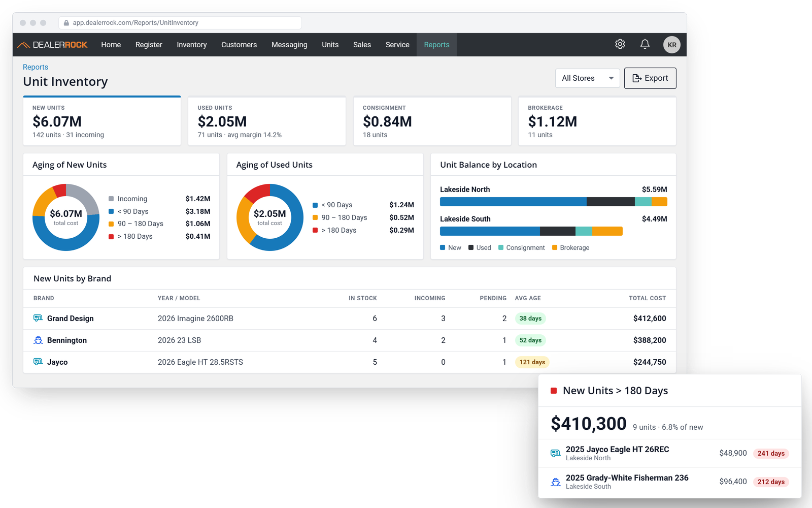Export the Unit Inventory report
The image size is (812, 508).
[650, 78]
